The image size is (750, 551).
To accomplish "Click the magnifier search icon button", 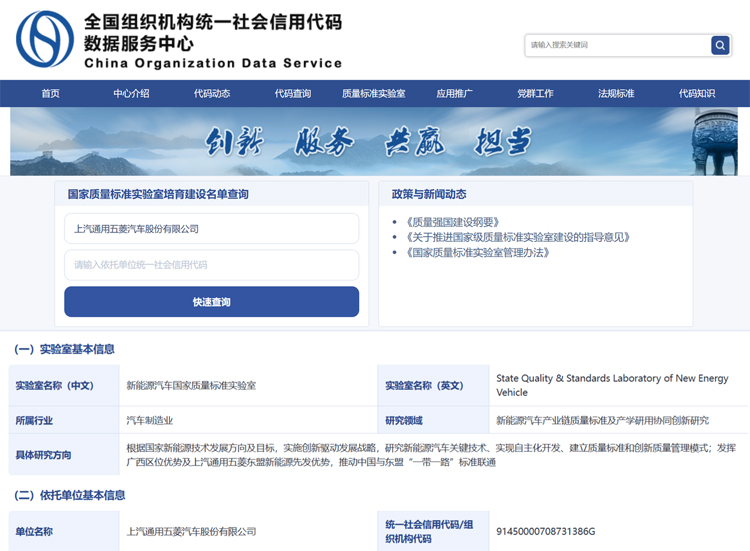I will pyautogui.click(x=720, y=45).
